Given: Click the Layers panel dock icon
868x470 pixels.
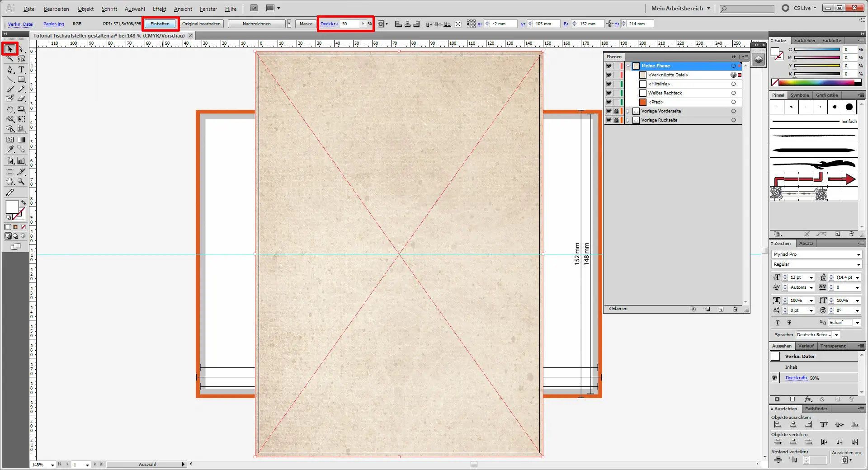Looking at the screenshot, I should tap(759, 59).
